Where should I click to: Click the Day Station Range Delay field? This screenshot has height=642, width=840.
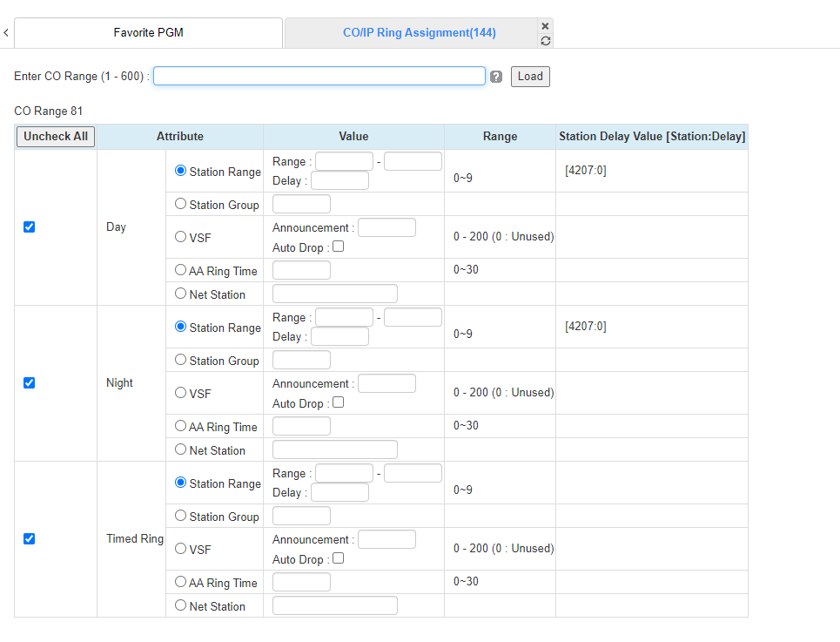(339, 181)
